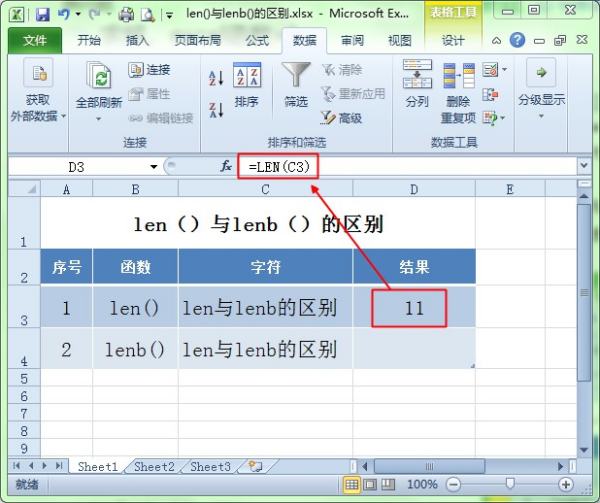The width and height of the screenshot is (600, 503).
Task: Click the Undo icon
Action: point(64,14)
